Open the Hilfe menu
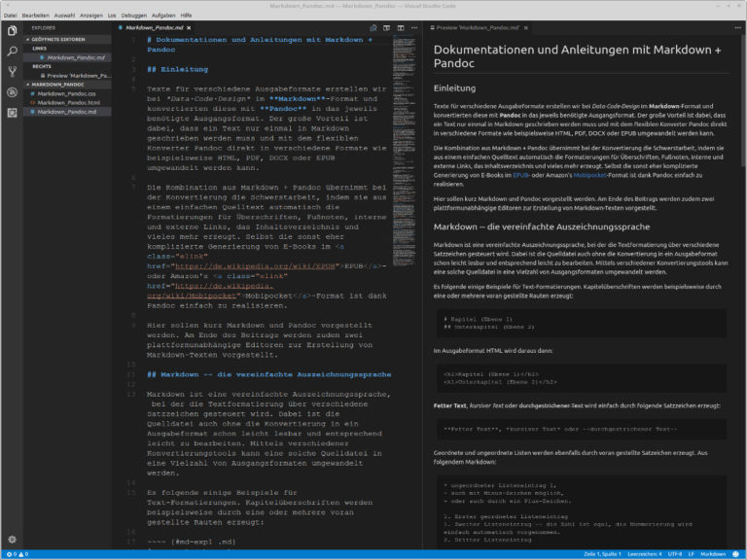 187,16
